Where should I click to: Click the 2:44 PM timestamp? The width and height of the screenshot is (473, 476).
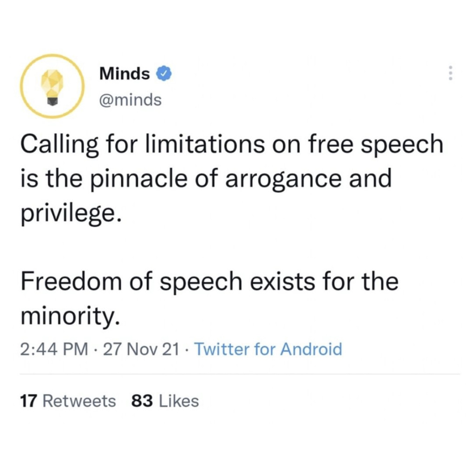click(x=54, y=349)
